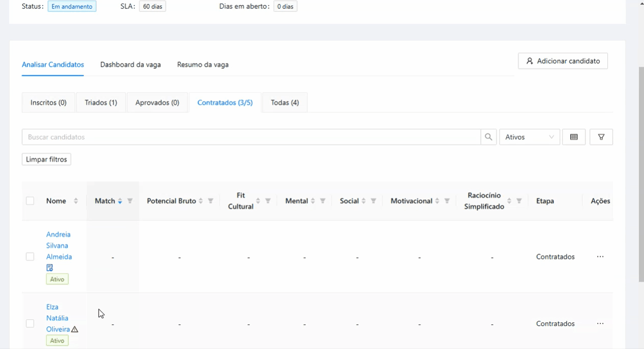Click the 0 dias value

285,7
